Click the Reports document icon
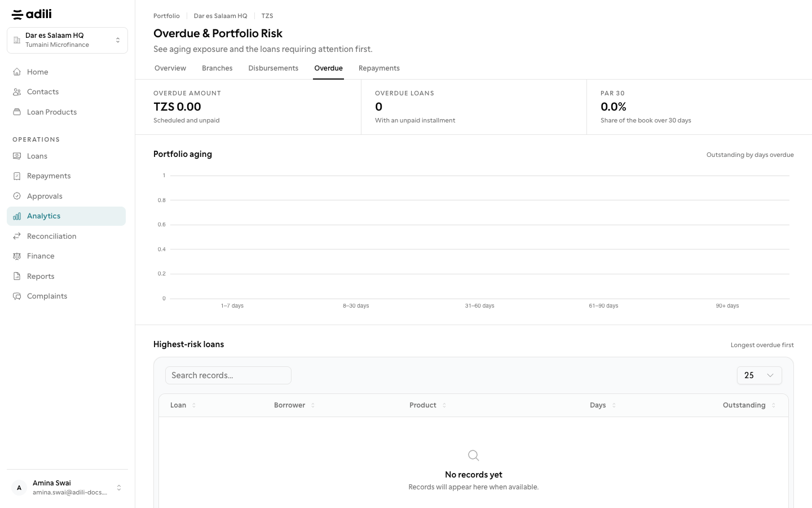 [17, 276]
